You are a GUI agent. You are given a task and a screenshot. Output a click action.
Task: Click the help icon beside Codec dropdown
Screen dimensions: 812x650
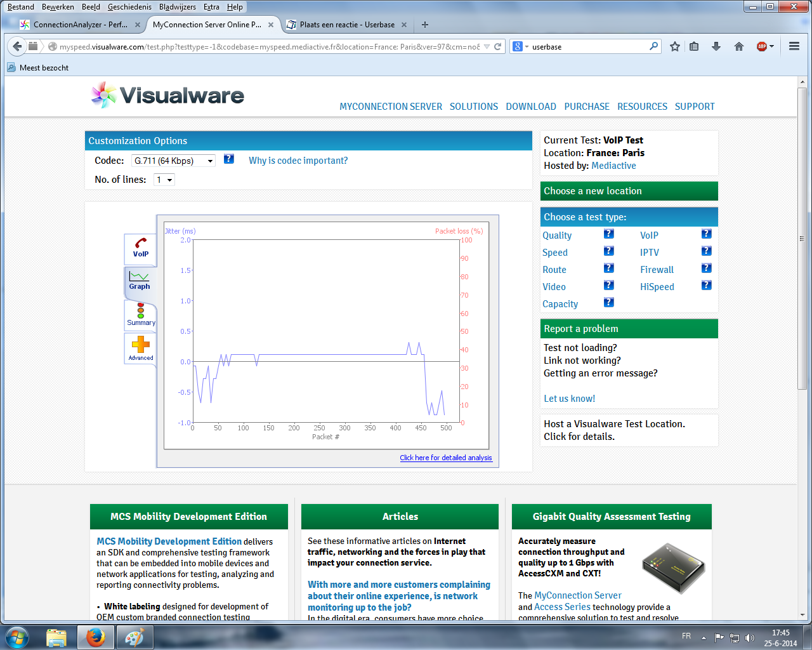(229, 159)
